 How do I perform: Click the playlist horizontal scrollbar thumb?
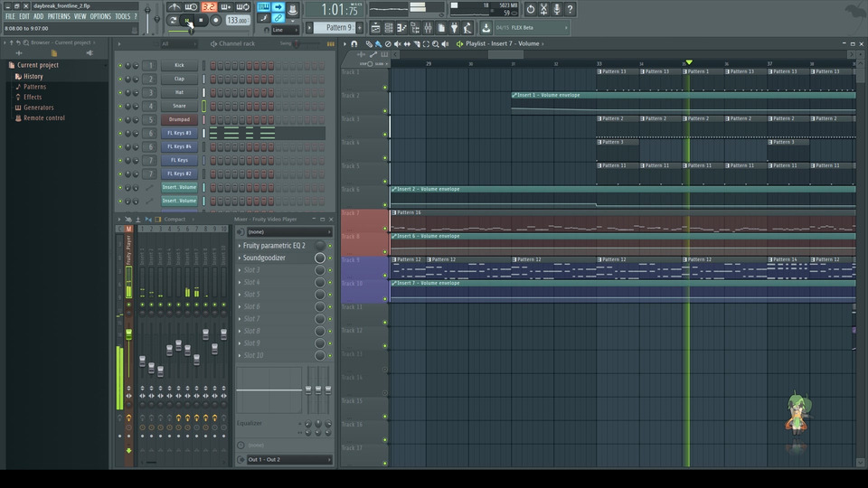(x=505, y=54)
